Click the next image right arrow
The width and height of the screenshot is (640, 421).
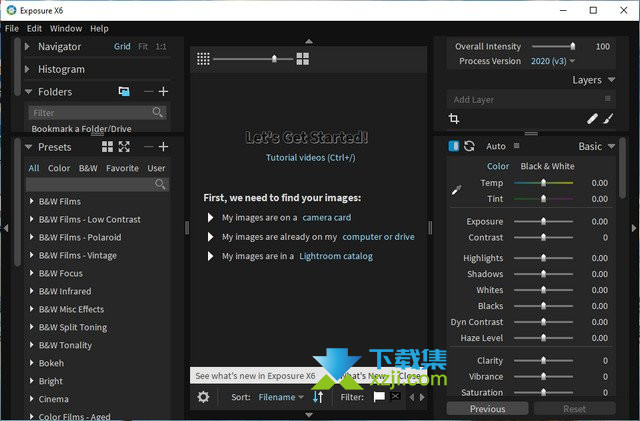pyautogui.click(x=422, y=397)
